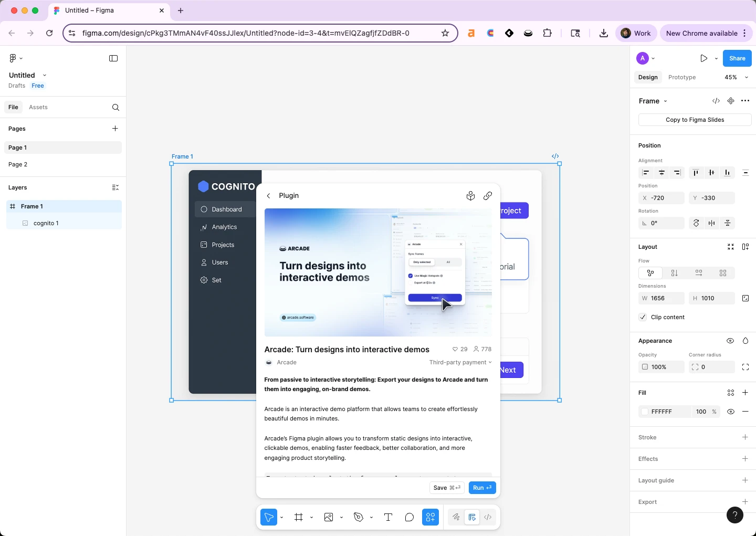Open help question mark button
The image size is (756, 536).
[735, 515]
